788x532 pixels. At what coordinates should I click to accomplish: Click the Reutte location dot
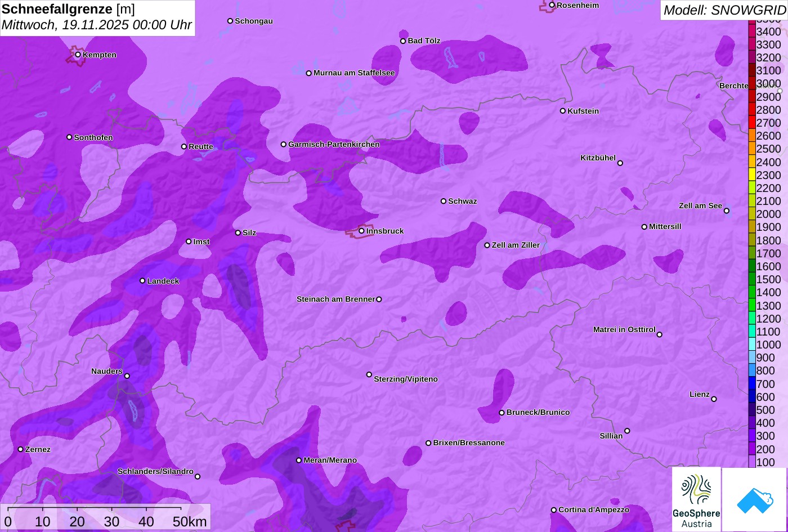coord(183,146)
